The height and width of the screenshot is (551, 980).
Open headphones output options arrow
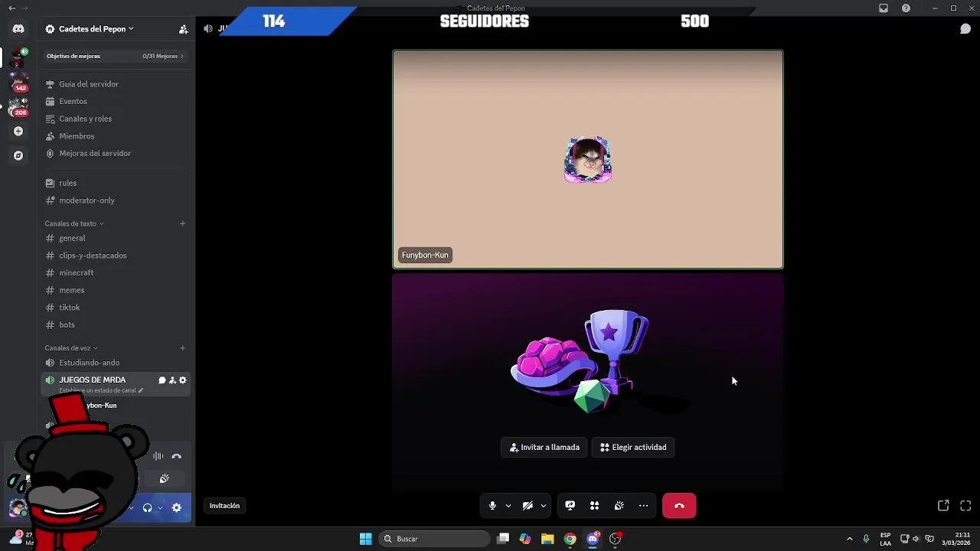pos(160,507)
